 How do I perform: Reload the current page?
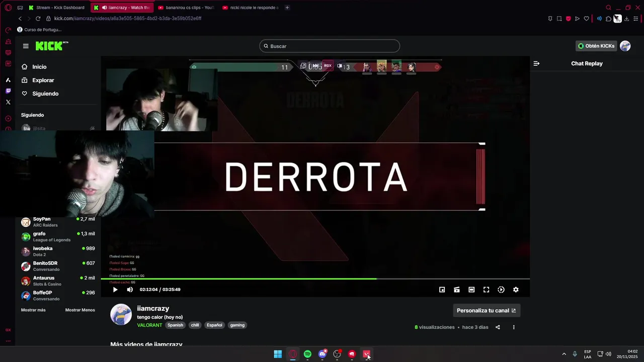tap(38, 19)
